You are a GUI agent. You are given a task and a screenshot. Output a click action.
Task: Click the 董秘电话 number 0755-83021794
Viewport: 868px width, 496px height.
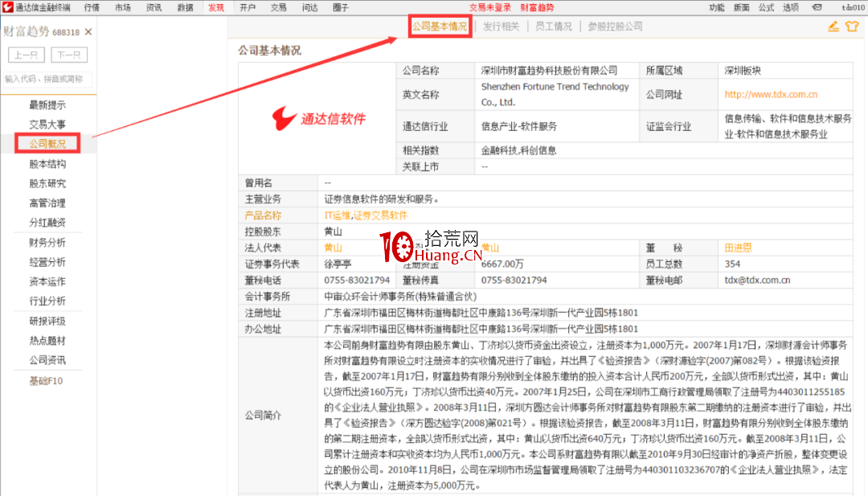(357, 280)
